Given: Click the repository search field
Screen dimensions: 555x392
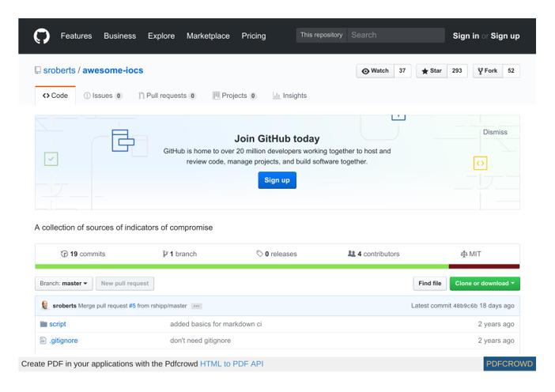Looking at the screenshot, I should click(395, 36).
